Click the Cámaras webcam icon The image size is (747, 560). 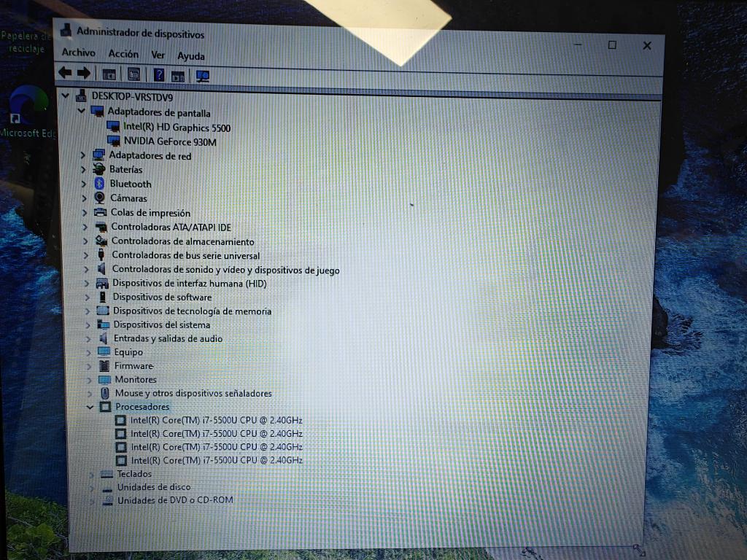pyautogui.click(x=100, y=198)
